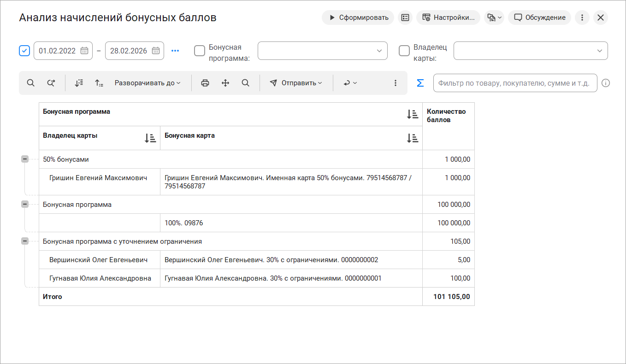Click the sort descending toolbar icon
This screenshot has height=364, width=626.
79,83
